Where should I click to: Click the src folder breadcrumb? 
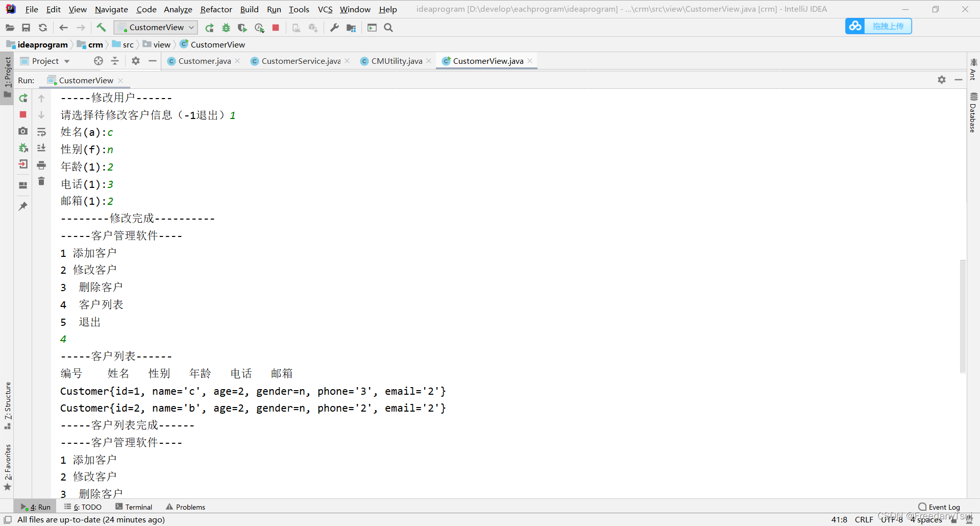[x=123, y=44]
